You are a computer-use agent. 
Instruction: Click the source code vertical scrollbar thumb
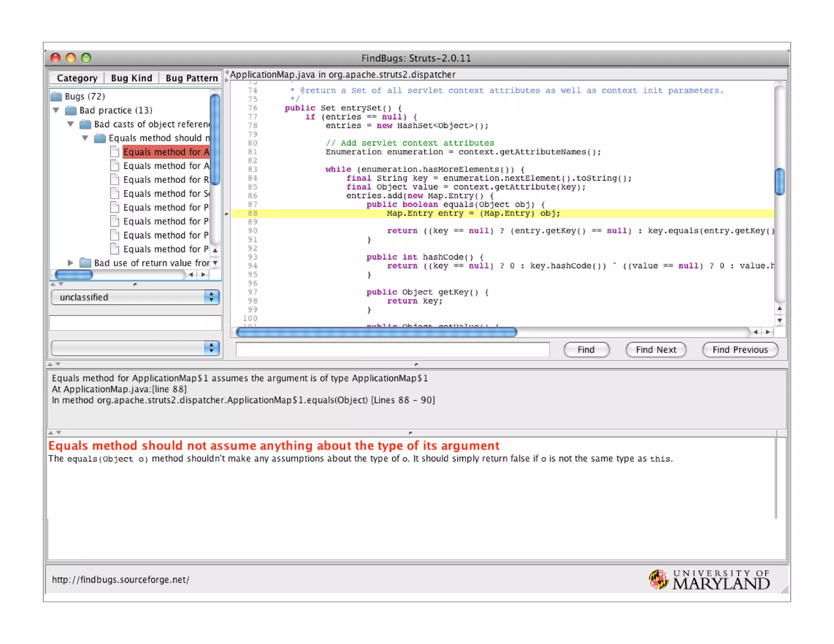pyautogui.click(x=779, y=182)
